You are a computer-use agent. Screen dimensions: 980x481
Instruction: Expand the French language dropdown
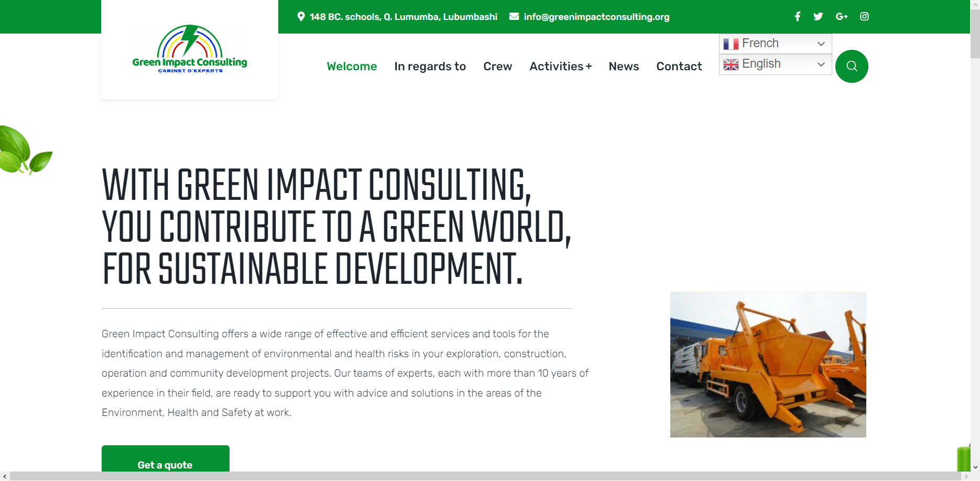(x=775, y=44)
